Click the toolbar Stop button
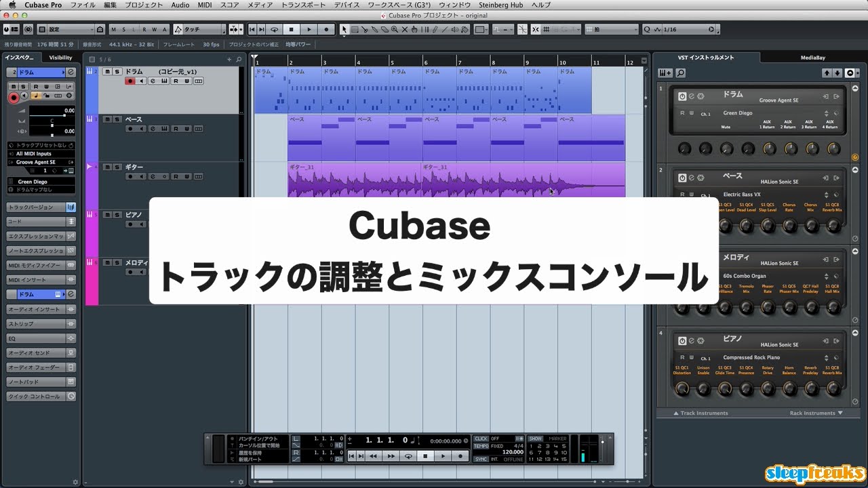The width and height of the screenshot is (868, 488). coord(291,29)
